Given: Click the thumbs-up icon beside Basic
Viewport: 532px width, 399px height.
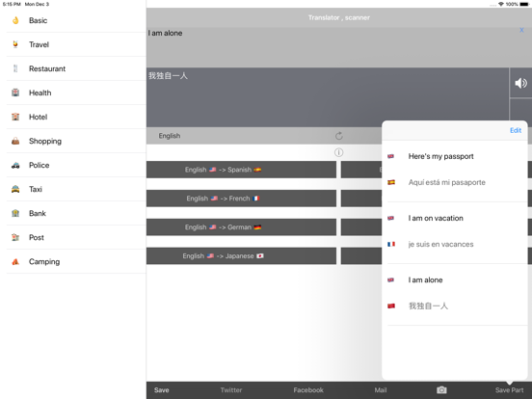Looking at the screenshot, I should [x=15, y=20].
